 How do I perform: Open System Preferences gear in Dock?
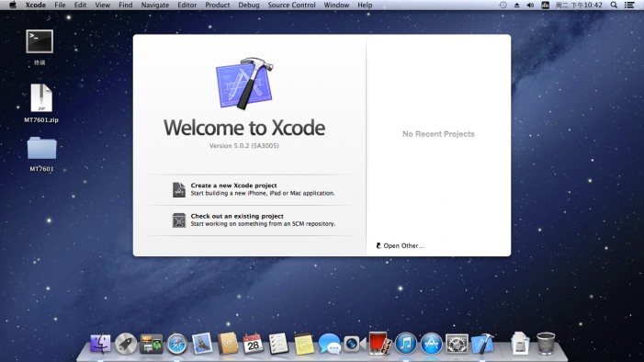(x=457, y=344)
